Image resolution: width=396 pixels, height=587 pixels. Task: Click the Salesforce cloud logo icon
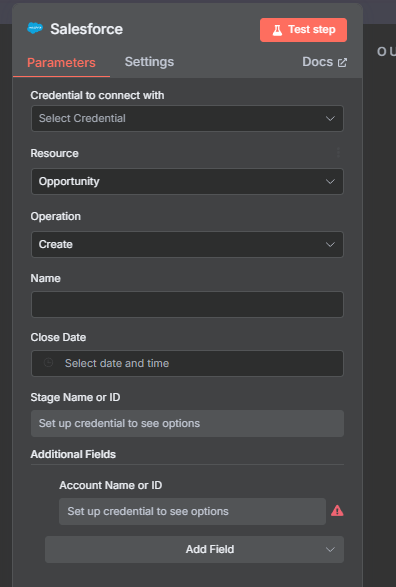(x=35, y=28)
